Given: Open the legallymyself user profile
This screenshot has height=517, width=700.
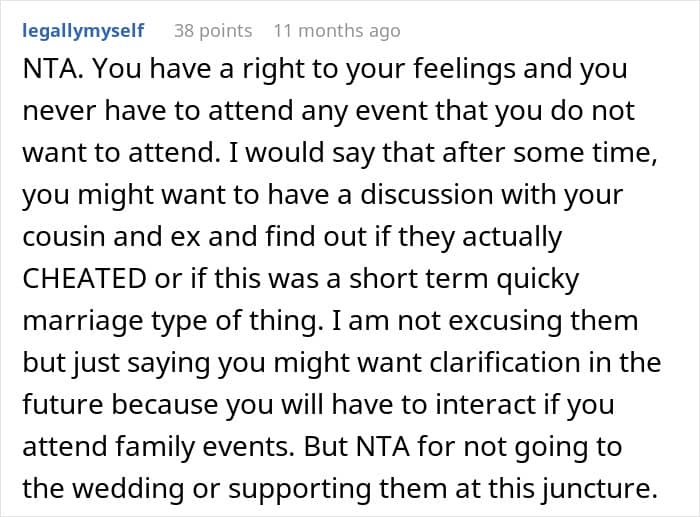Looking at the screenshot, I should pyautogui.click(x=83, y=31).
